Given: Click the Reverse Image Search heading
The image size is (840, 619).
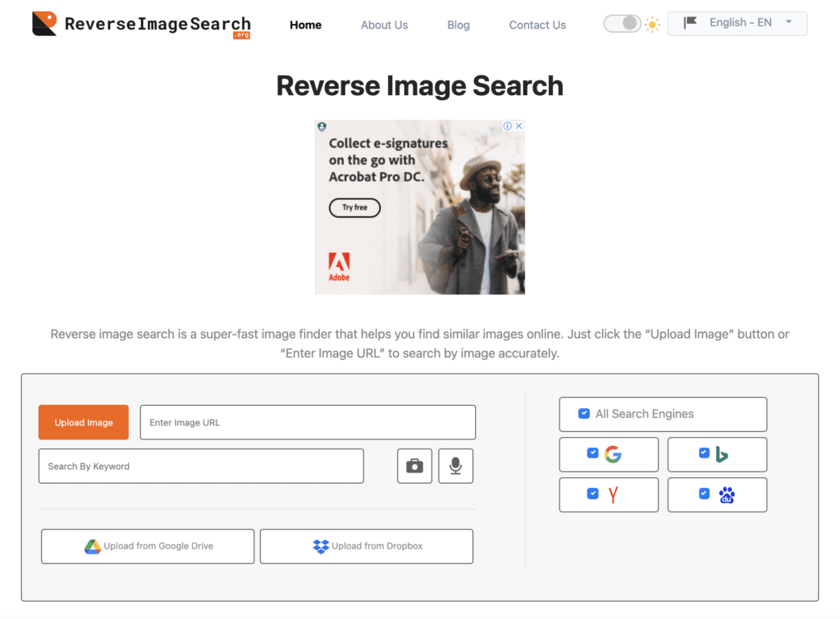Looking at the screenshot, I should tap(420, 85).
